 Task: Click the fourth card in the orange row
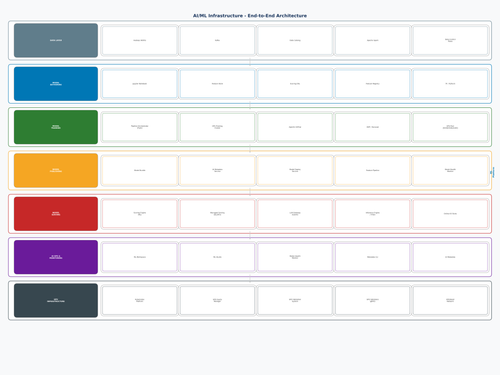click(x=373, y=170)
